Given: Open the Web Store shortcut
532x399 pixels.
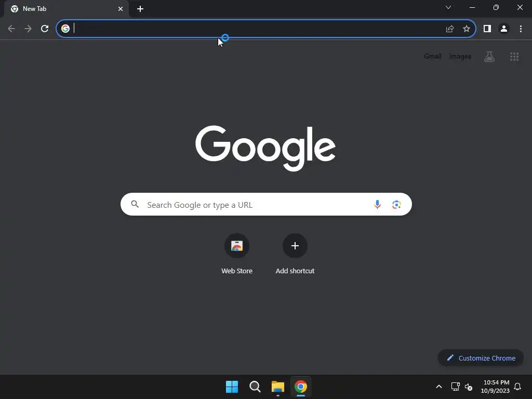Looking at the screenshot, I should (x=237, y=254).
